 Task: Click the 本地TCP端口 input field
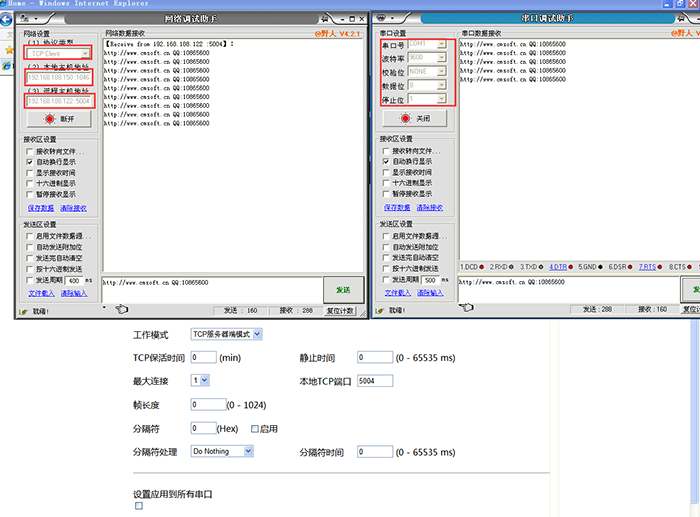(375, 381)
